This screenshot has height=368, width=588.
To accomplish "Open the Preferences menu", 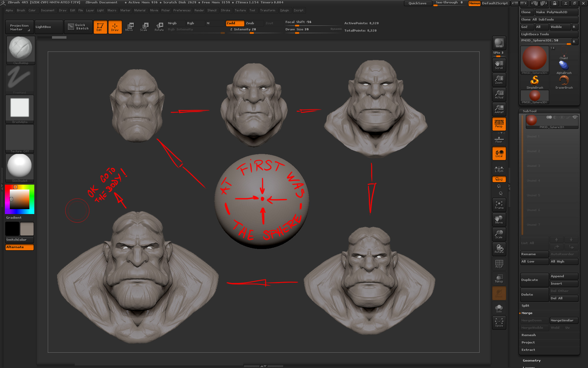I will (x=182, y=10).
